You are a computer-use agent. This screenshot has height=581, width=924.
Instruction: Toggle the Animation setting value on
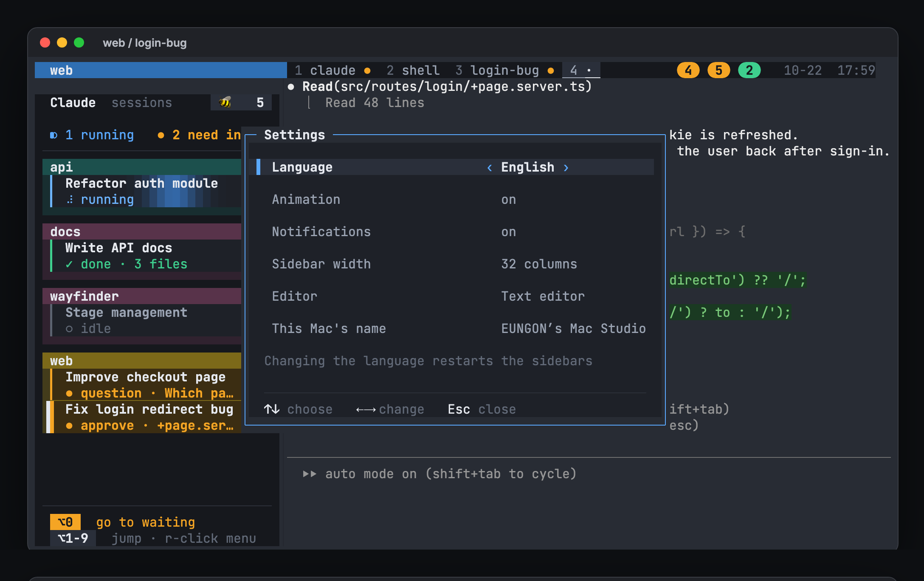pyautogui.click(x=509, y=200)
